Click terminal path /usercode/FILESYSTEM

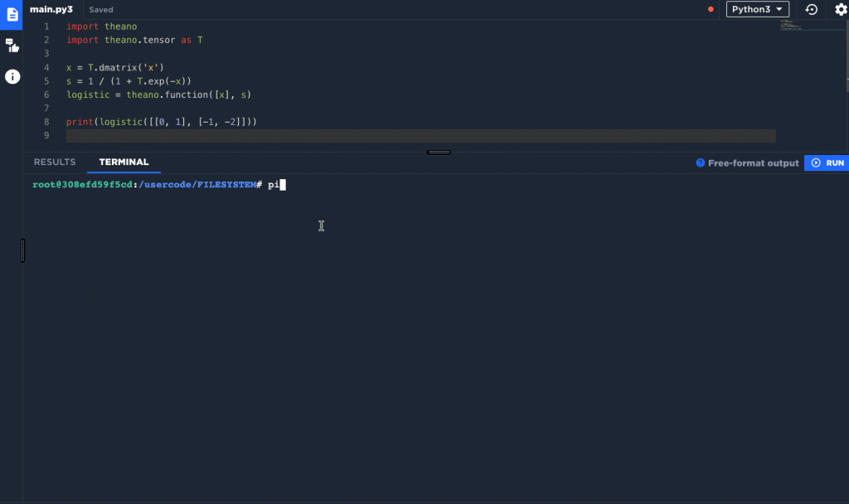point(197,185)
